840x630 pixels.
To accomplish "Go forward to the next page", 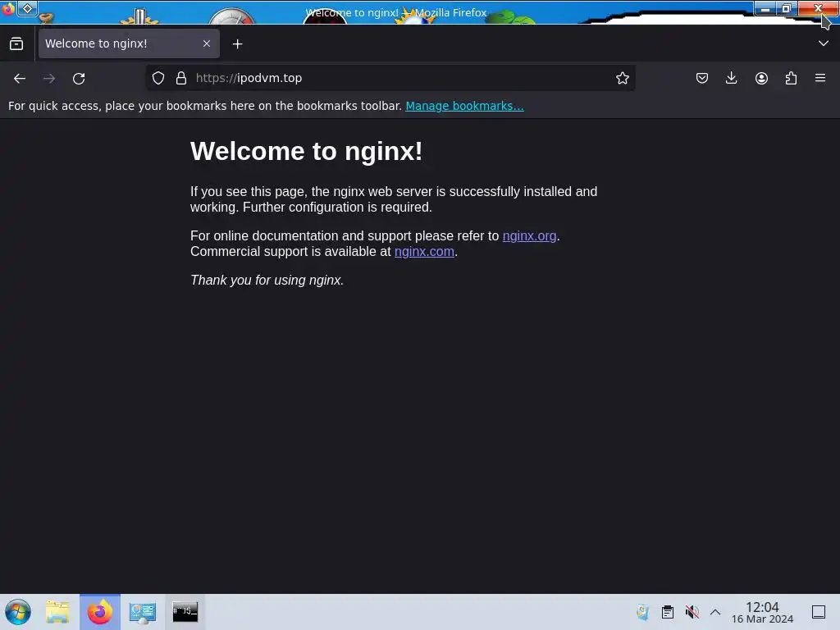I will click(x=49, y=78).
